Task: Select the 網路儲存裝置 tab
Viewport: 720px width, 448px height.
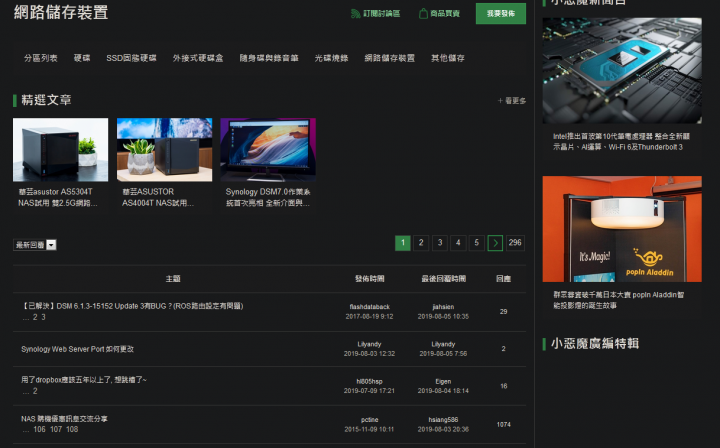Action: (x=389, y=58)
